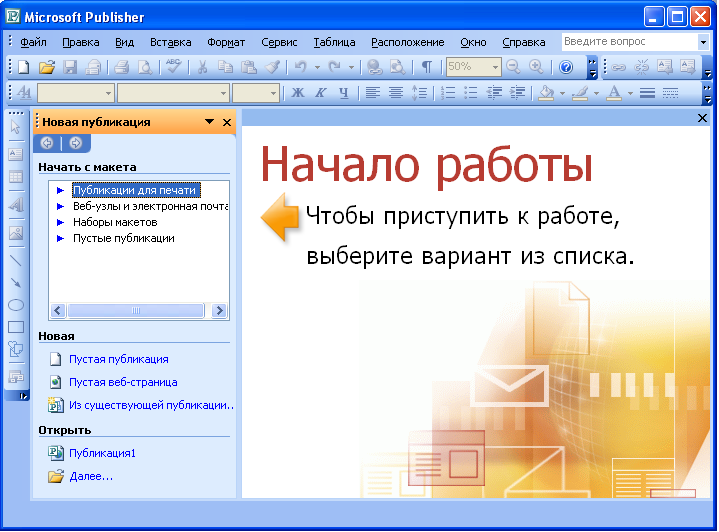This screenshot has height=532, width=719.
Task: Click the font color A icon
Action: [x=614, y=93]
